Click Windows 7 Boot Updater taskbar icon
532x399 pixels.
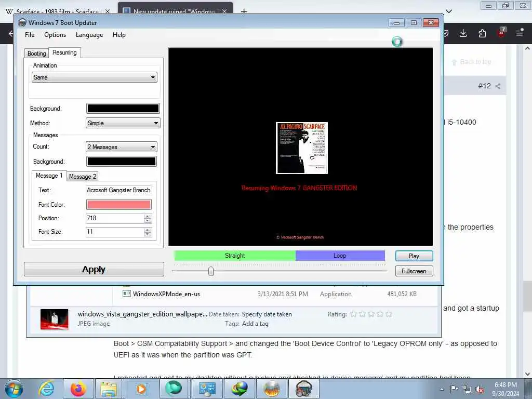click(303, 389)
